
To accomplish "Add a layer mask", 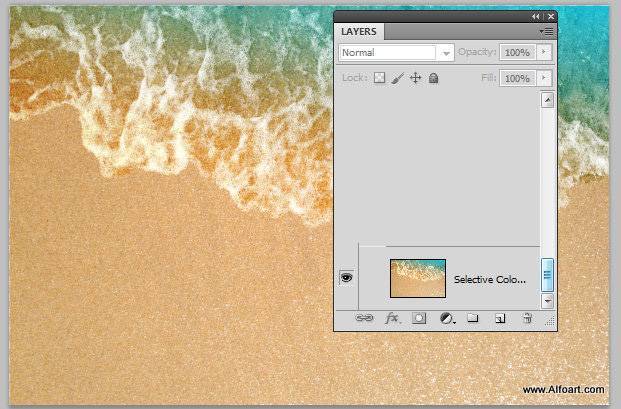I will (x=419, y=319).
